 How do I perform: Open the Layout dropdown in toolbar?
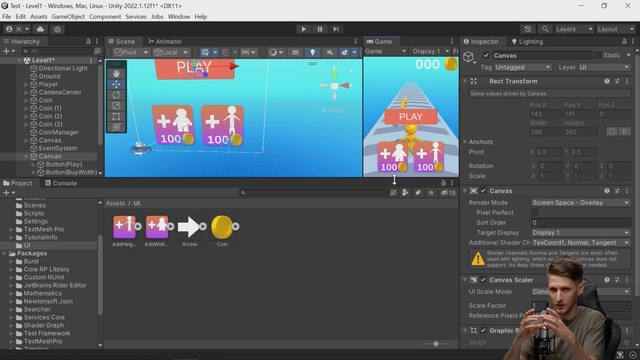[x=616, y=29]
